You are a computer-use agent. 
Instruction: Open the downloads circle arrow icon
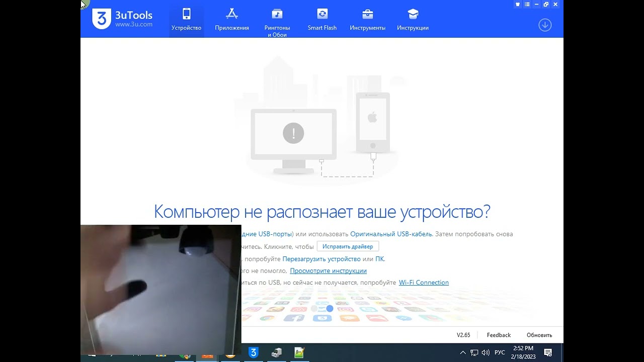(545, 25)
